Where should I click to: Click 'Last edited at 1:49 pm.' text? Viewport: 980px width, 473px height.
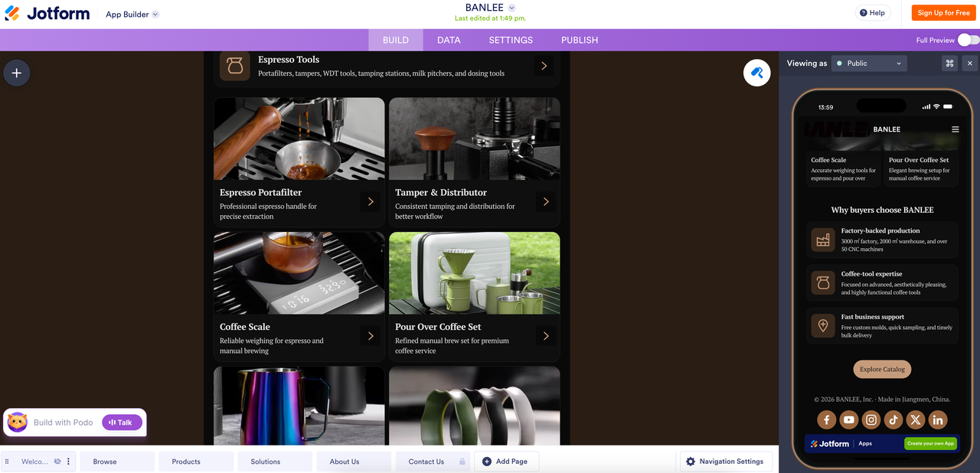pos(490,18)
